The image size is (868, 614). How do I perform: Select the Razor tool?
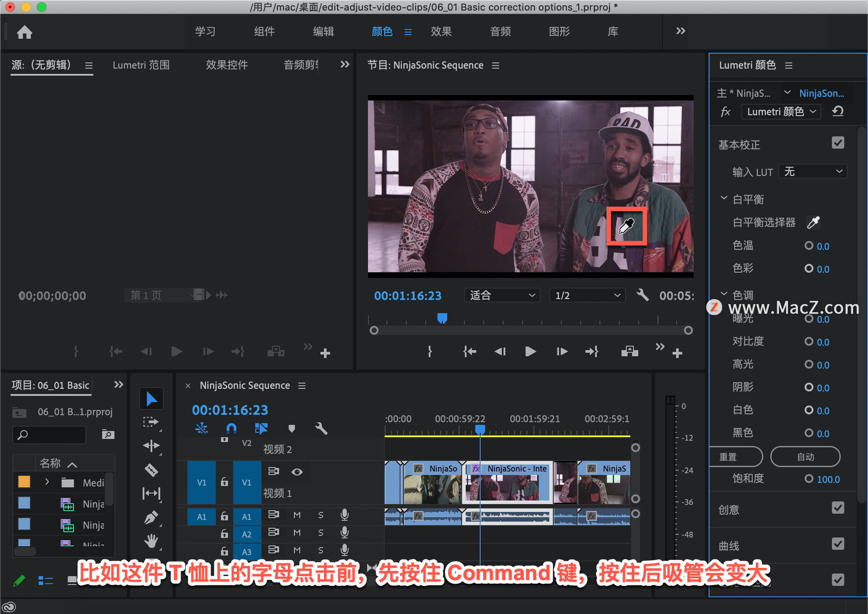pos(151,470)
